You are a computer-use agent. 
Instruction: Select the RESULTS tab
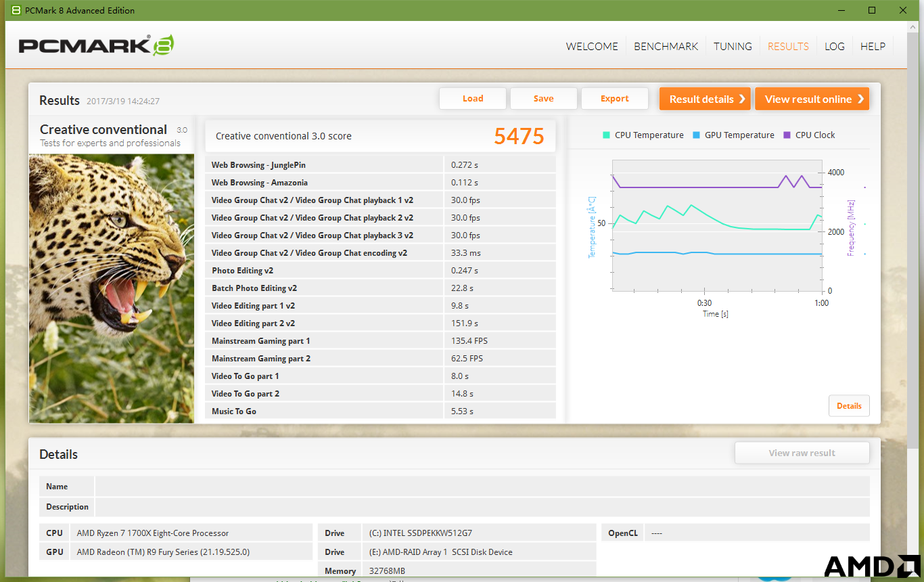(788, 47)
